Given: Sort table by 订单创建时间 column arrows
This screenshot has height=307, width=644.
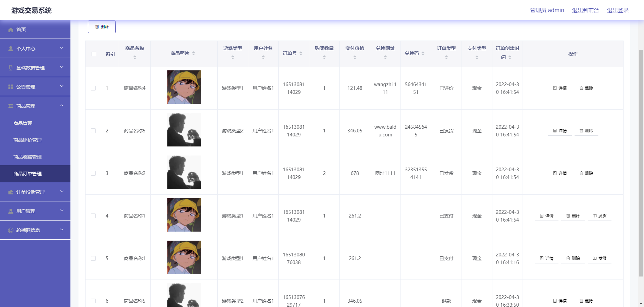Looking at the screenshot, I should [x=510, y=57].
